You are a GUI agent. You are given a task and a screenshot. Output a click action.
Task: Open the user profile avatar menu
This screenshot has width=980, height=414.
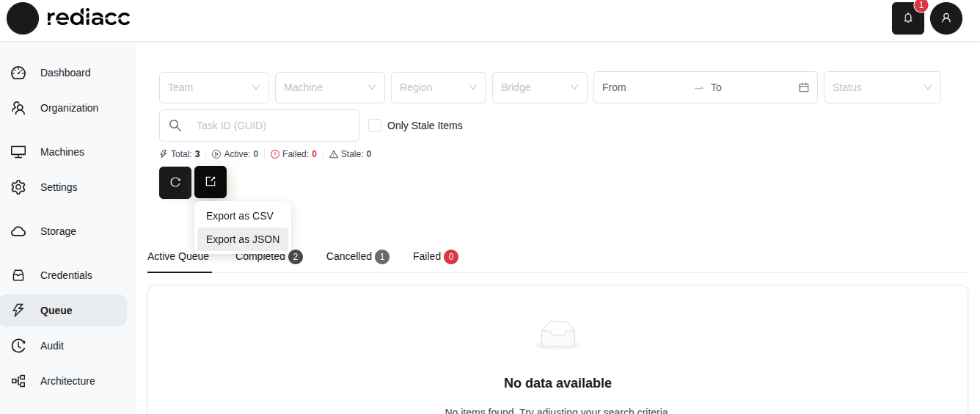click(x=946, y=18)
